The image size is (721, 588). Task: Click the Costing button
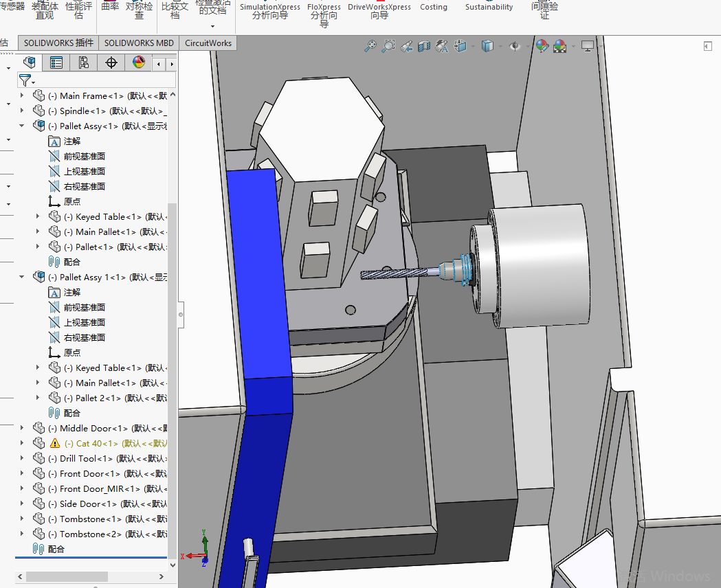pos(433,7)
